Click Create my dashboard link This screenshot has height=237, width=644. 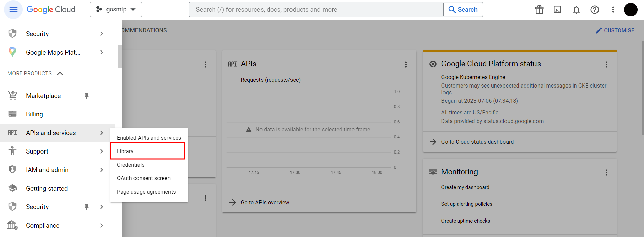(x=465, y=187)
